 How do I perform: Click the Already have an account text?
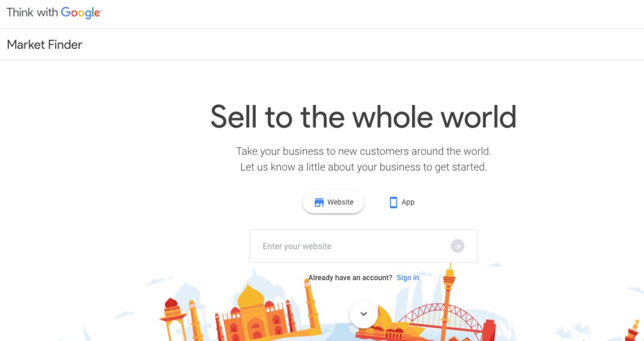[x=350, y=278]
